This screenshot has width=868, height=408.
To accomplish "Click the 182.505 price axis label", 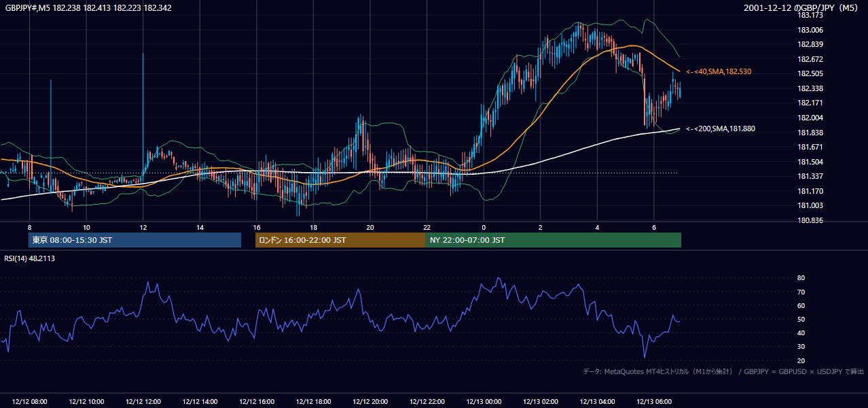I will pyautogui.click(x=810, y=73).
